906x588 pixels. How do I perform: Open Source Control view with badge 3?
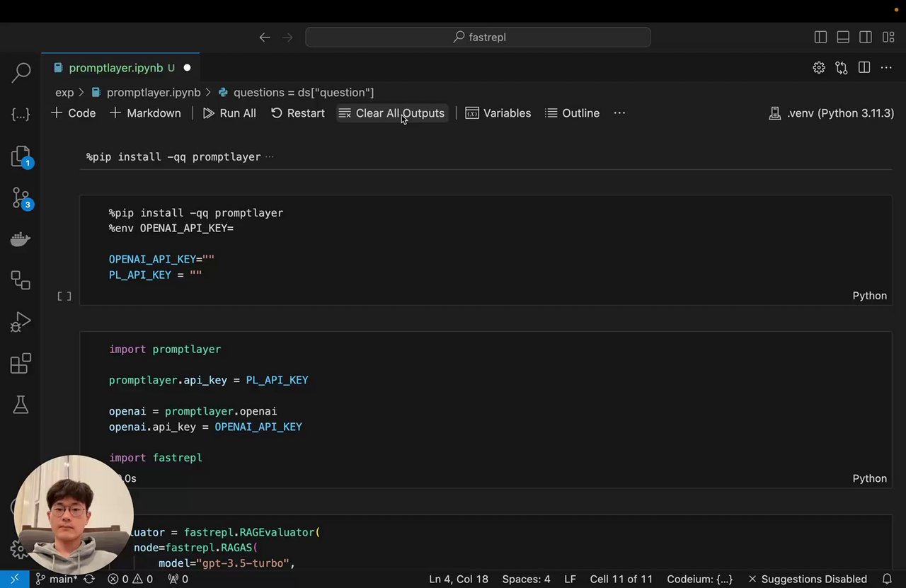coord(21,198)
